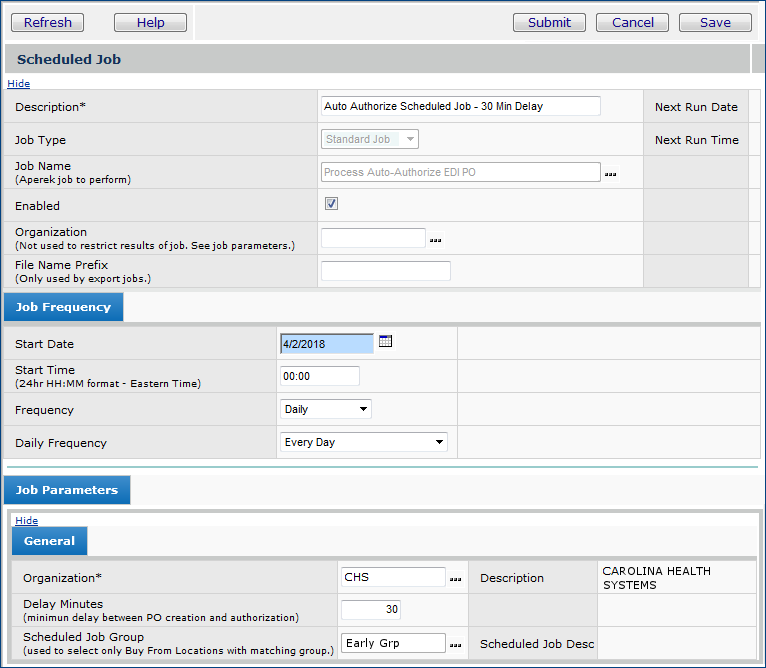
Task: Open calendar picker next to Start Date
Action: pyautogui.click(x=386, y=342)
